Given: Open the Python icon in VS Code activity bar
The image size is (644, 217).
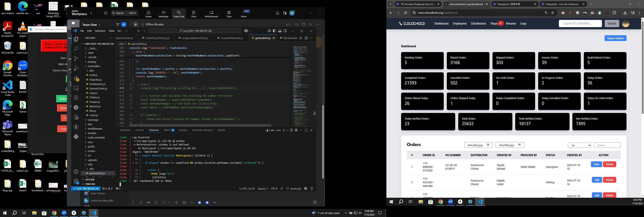Looking at the screenshot, I should tap(76, 137).
